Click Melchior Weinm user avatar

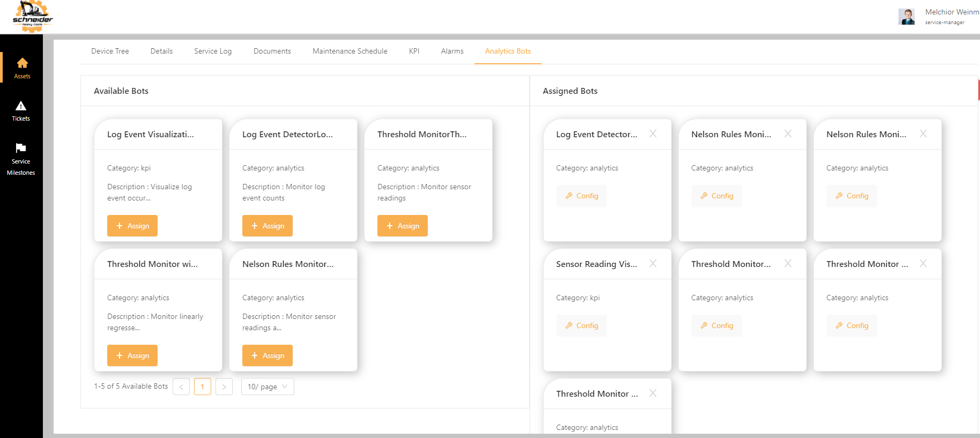[x=907, y=17]
